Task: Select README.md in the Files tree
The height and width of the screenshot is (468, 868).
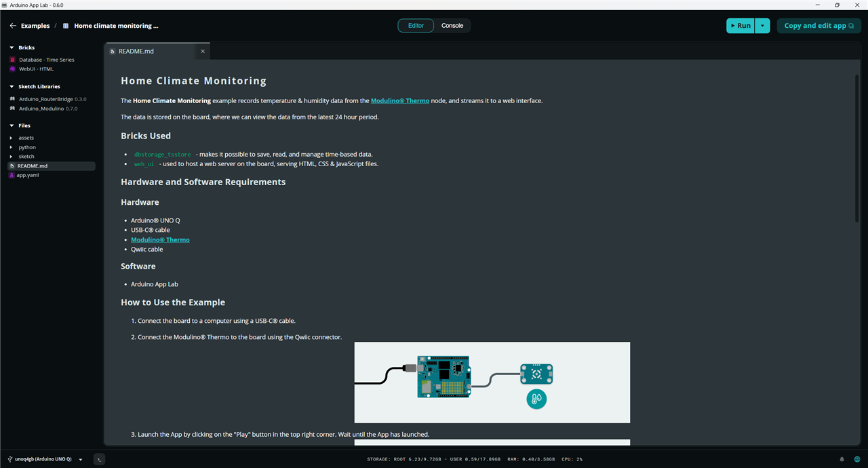Action: pos(51,166)
